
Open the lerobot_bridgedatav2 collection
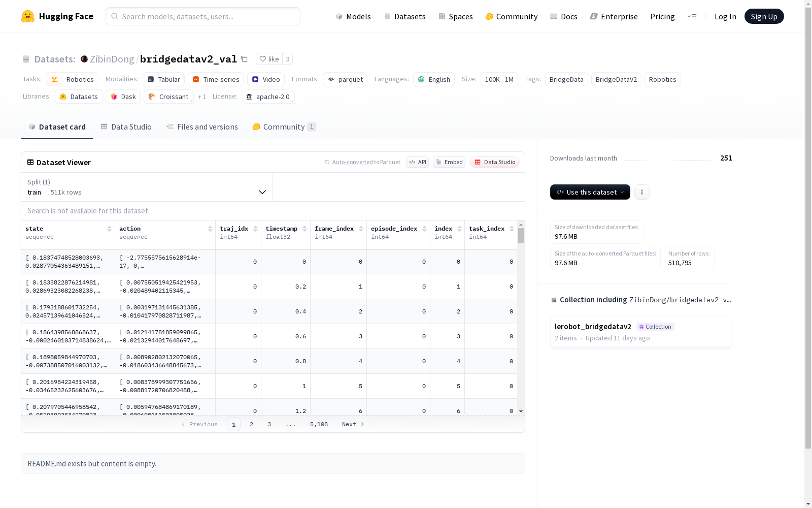coord(641,332)
